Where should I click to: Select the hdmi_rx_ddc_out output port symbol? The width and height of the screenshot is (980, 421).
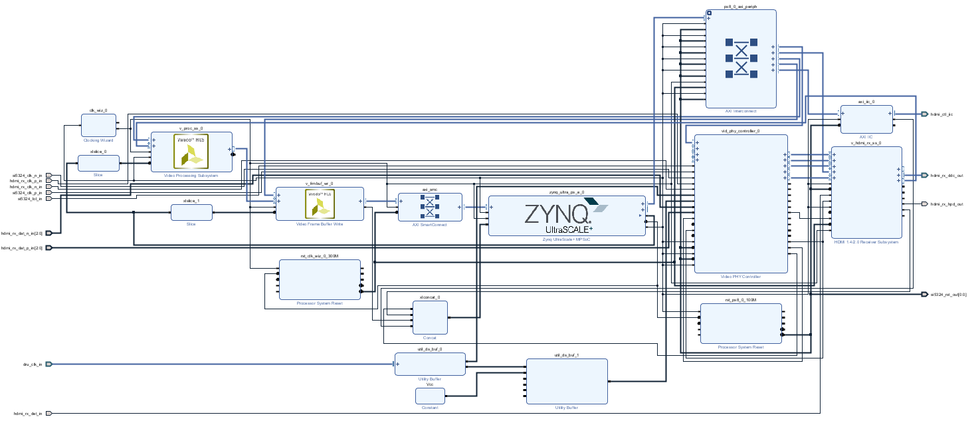[x=924, y=175]
